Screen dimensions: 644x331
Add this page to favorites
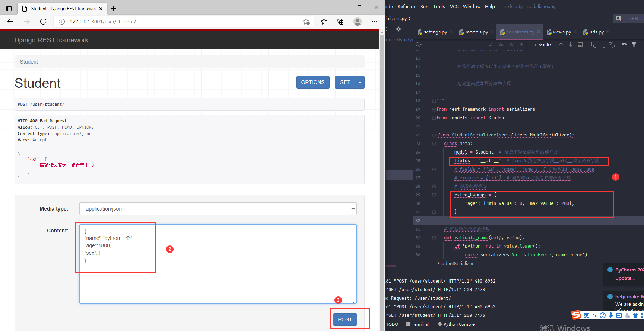pyautogui.click(x=306, y=22)
